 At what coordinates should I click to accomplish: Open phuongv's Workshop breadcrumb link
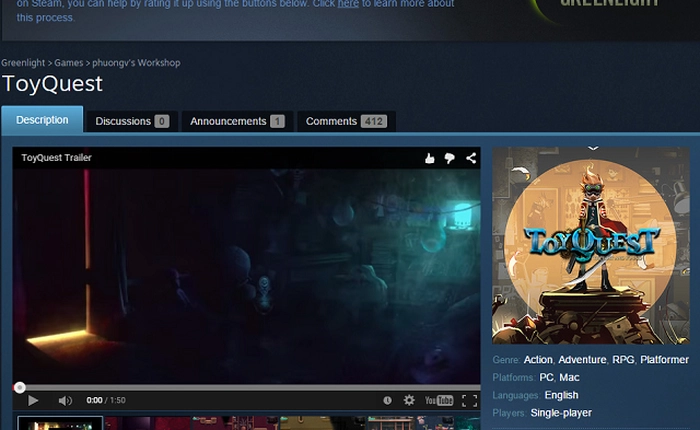pyautogui.click(x=136, y=63)
